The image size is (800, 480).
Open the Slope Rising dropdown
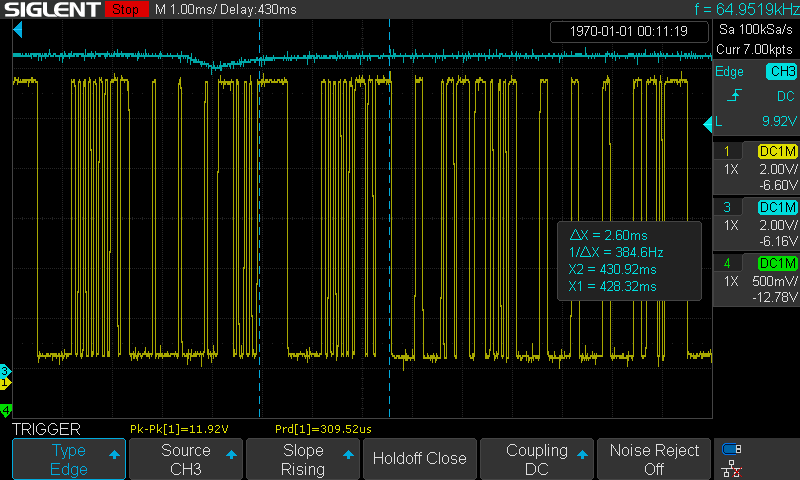[303, 459]
